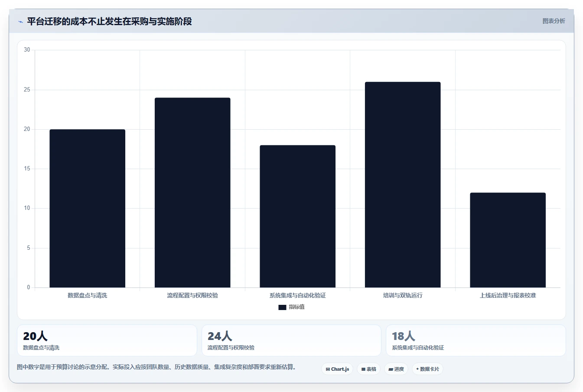Click the 数据盘点与清洗 bar in chart

pos(88,209)
